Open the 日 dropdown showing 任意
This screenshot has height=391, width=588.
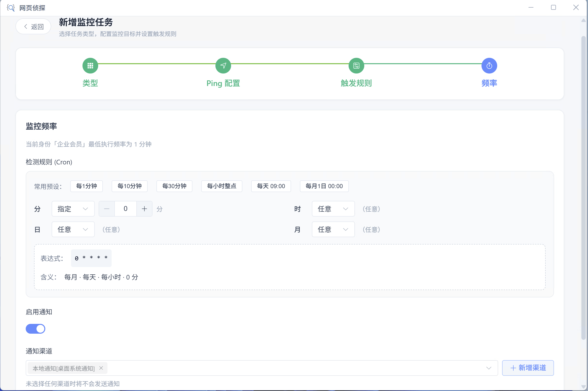[73, 229]
